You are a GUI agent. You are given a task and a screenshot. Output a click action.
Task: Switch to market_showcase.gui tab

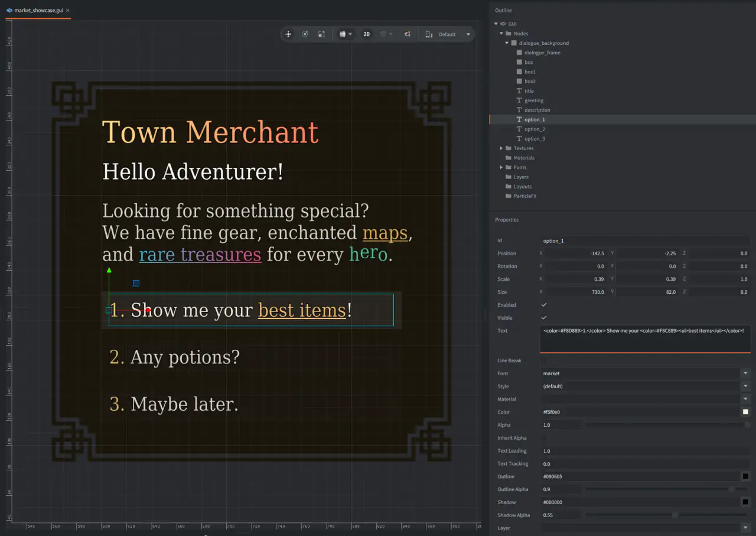pos(38,11)
